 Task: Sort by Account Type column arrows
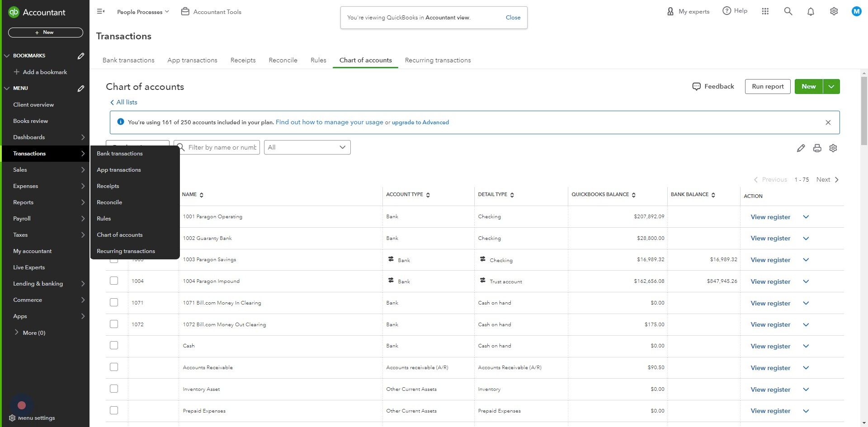coord(428,195)
